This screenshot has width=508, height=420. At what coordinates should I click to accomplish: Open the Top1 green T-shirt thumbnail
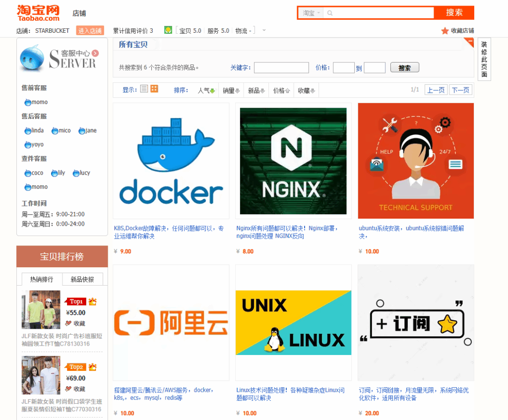[41, 309]
